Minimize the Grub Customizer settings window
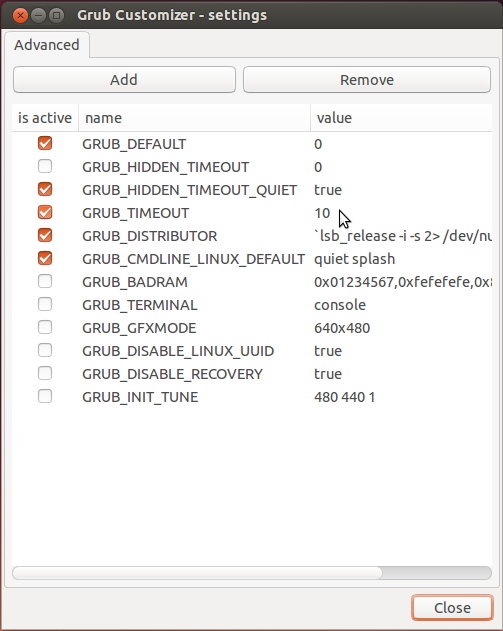 click(x=39, y=16)
